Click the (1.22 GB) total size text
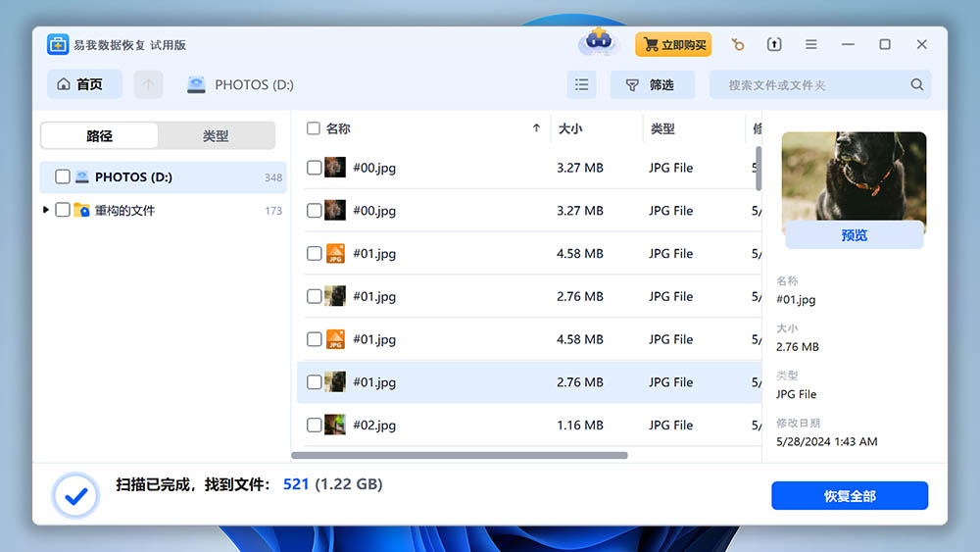The height and width of the screenshot is (552, 980). pos(349,484)
